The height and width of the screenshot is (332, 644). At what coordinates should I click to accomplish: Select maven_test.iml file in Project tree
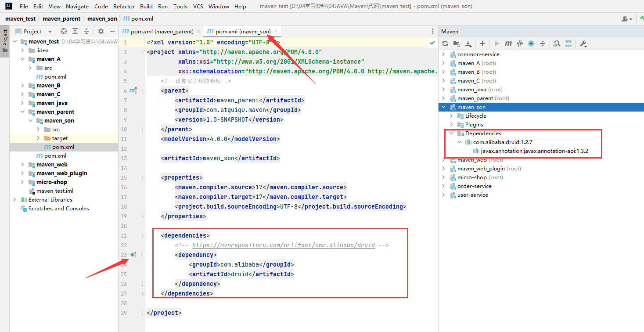click(55, 191)
